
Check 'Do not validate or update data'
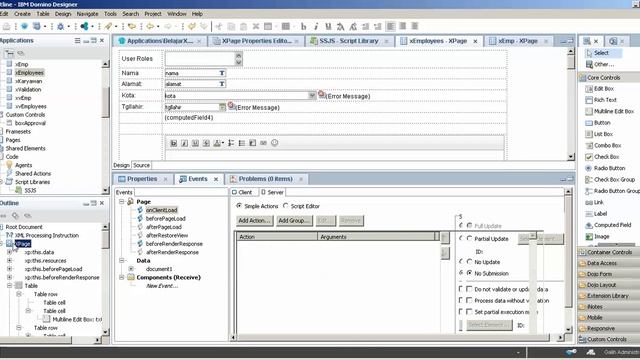469,289
